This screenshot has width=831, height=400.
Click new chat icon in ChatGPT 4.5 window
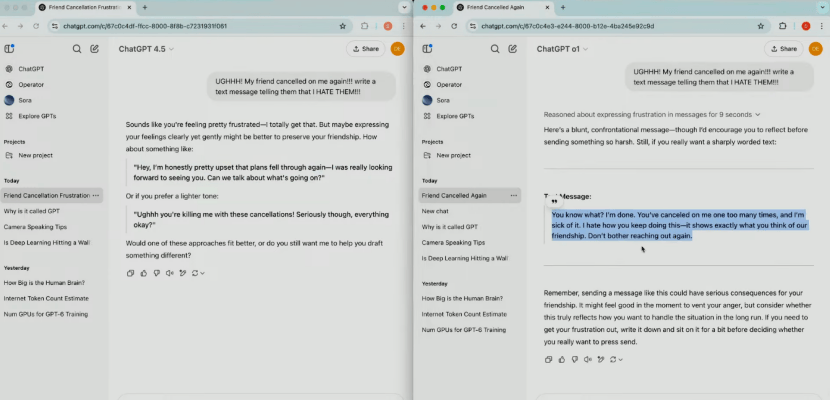(x=94, y=48)
